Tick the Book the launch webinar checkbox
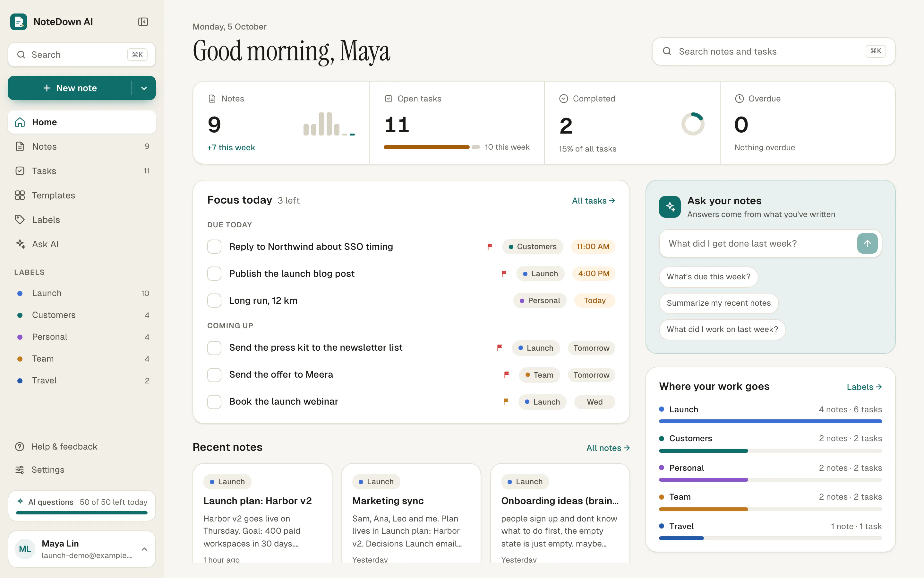This screenshot has height=578, width=924. click(214, 402)
